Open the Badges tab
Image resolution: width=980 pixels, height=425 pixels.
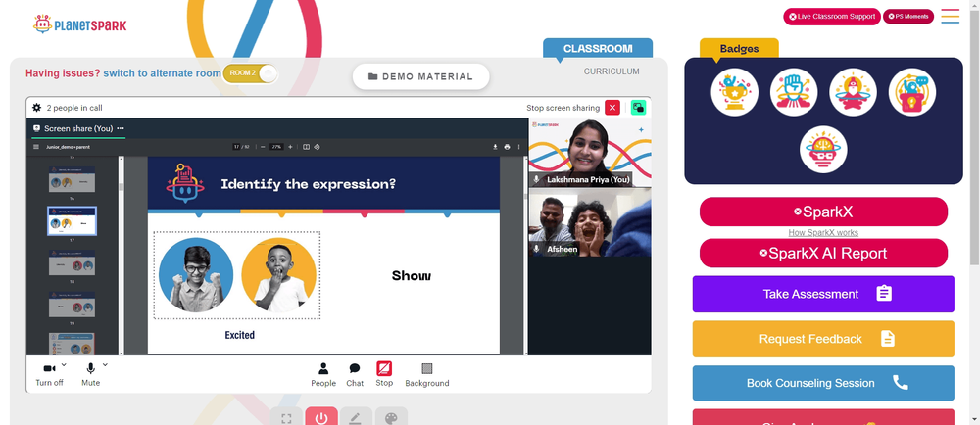click(739, 49)
